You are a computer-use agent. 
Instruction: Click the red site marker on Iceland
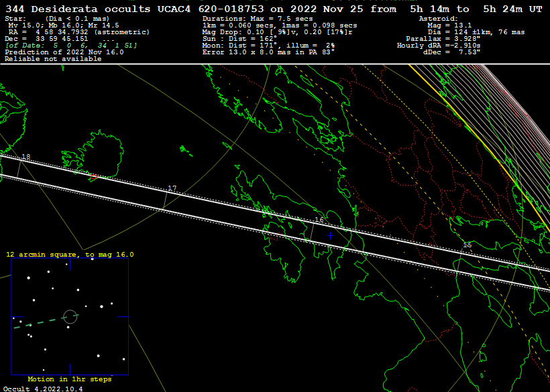point(94,177)
